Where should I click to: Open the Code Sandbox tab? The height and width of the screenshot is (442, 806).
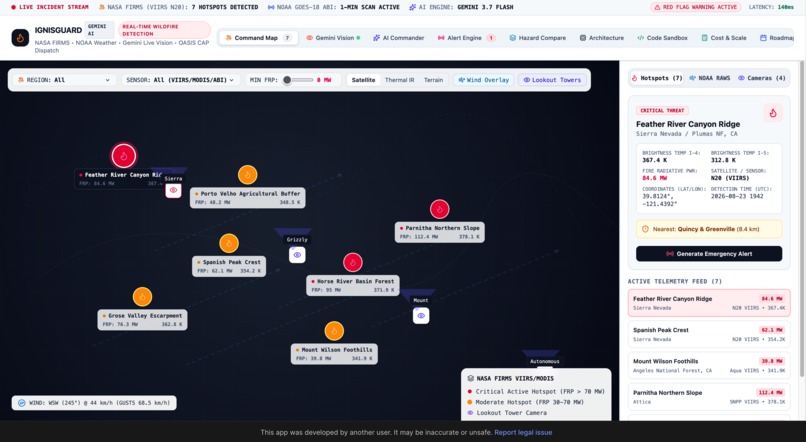(x=662, y=38)
